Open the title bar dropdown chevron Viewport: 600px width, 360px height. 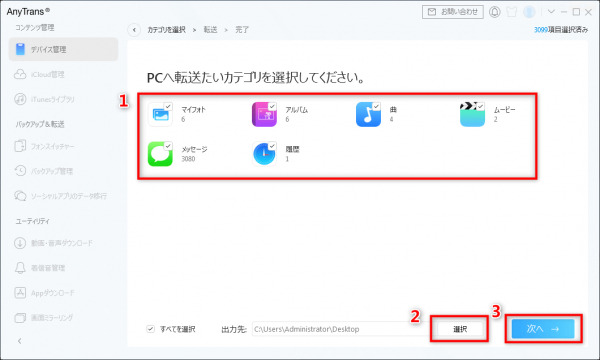tap(551, 11)
